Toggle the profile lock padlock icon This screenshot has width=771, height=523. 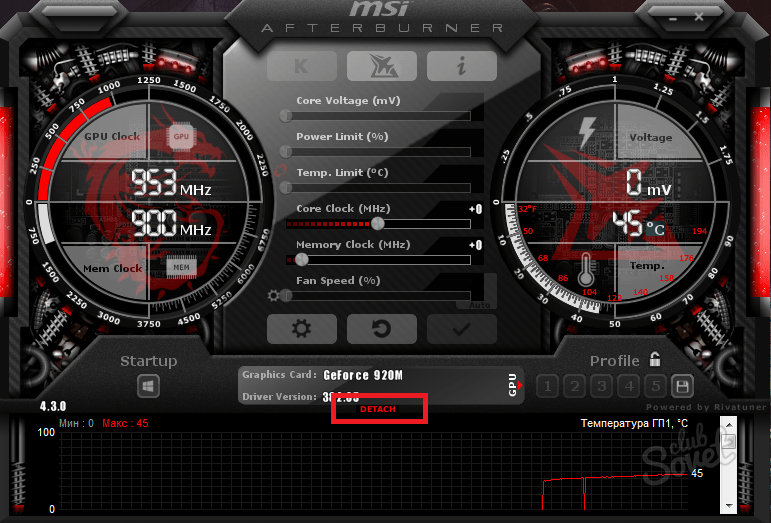click(654, 359)
